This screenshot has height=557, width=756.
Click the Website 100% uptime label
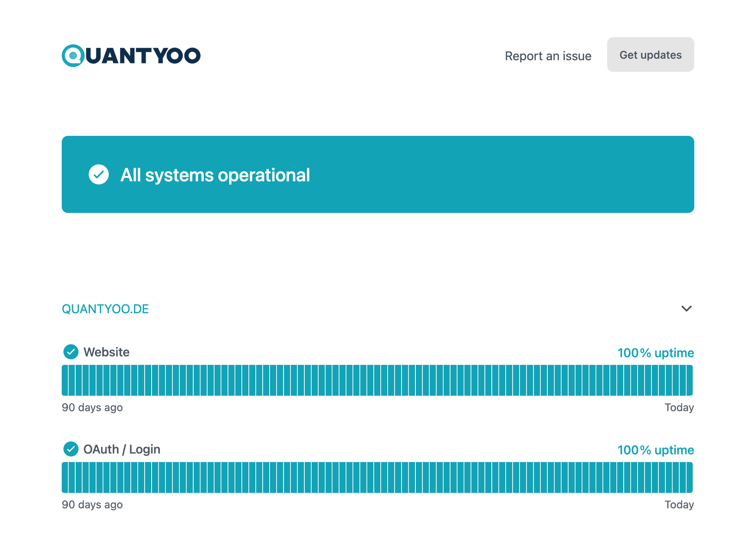[x=656, y=353]
